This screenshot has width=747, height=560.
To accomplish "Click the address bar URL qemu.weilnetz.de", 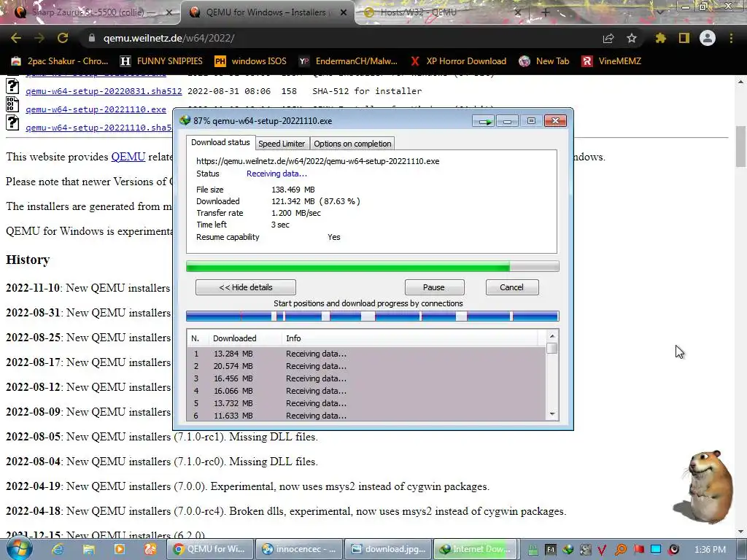I will (169, 39).
